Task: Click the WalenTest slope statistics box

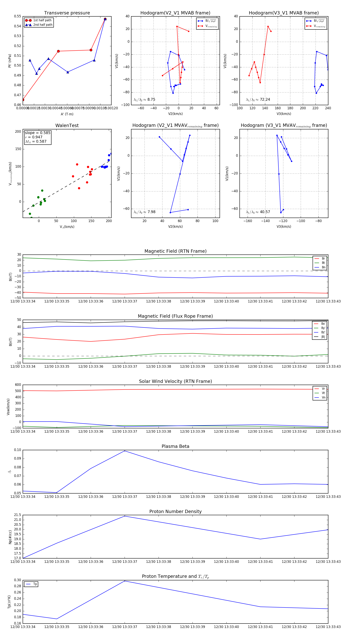Action: pyautogui.click(x=37, y=137)
